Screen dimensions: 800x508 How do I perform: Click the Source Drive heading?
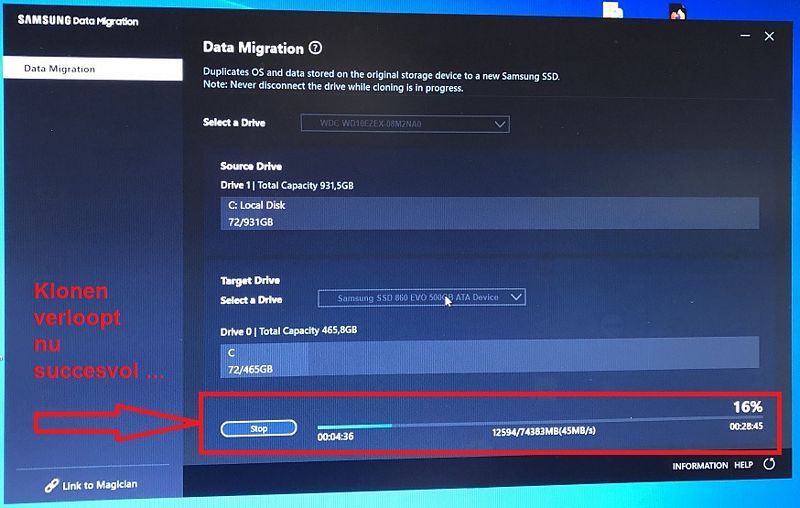pyautogui.click(x=251, y=166)
